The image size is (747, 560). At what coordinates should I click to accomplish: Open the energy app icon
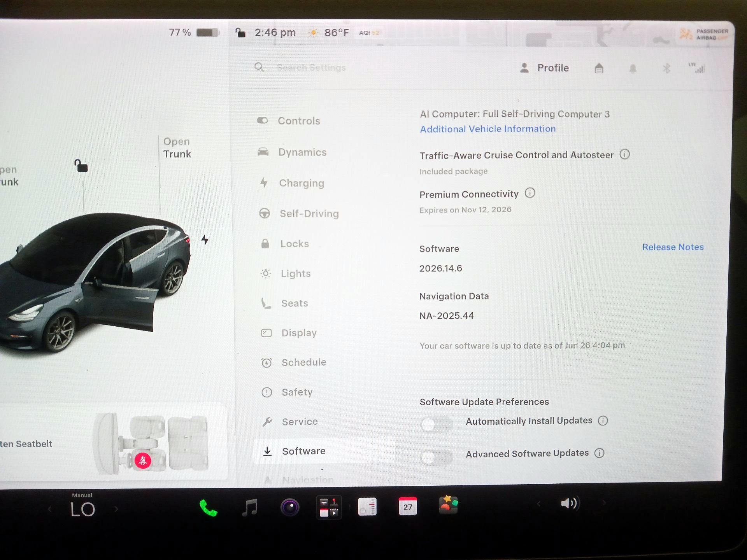[x=367, y=507]
